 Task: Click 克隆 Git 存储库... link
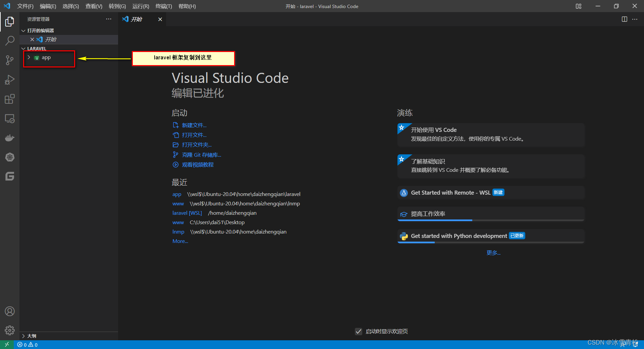tap(202, 155)
